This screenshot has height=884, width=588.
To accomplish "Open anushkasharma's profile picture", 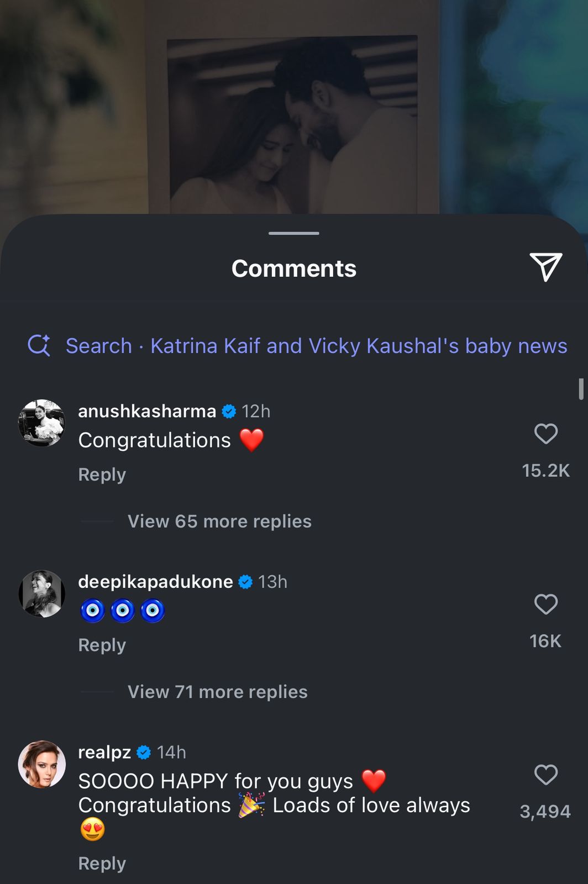I will click(x=42, y=423).
